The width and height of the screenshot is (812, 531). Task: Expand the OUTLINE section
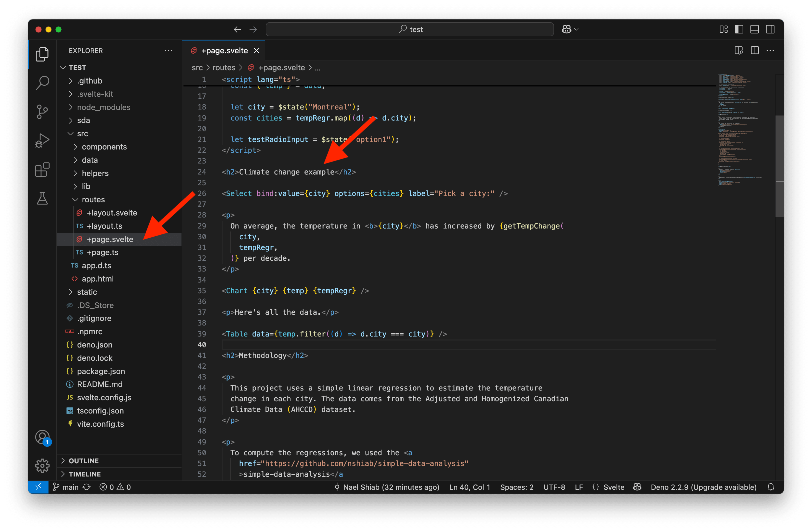point(83,461)
